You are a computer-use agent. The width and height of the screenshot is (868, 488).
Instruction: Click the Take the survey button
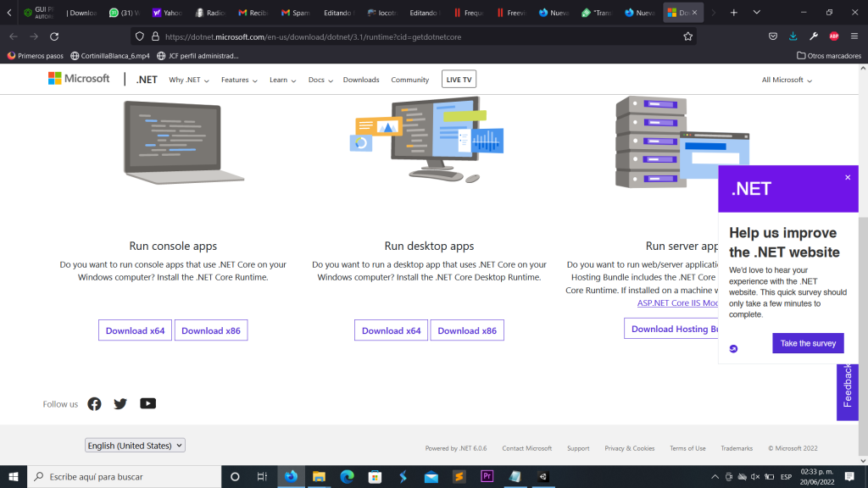pyautogui.click(x=808, y=343)
